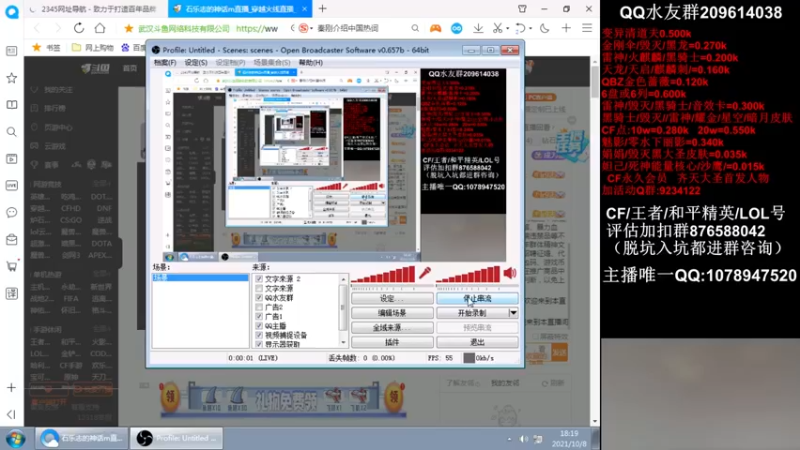Open the search engine S dropdown
The height and width of the screenshot is (450, 800).
pyautogui.click(x=305, y=28)
